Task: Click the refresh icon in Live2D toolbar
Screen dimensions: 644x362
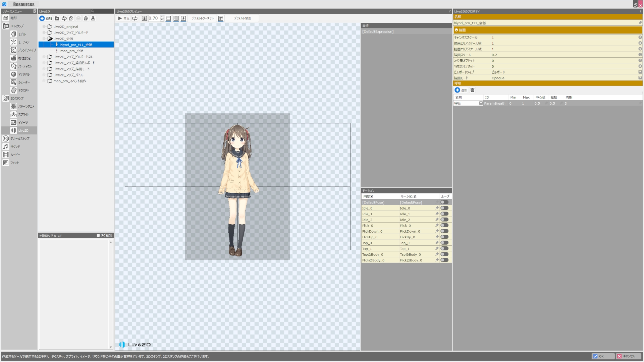Action: [64, 18]
